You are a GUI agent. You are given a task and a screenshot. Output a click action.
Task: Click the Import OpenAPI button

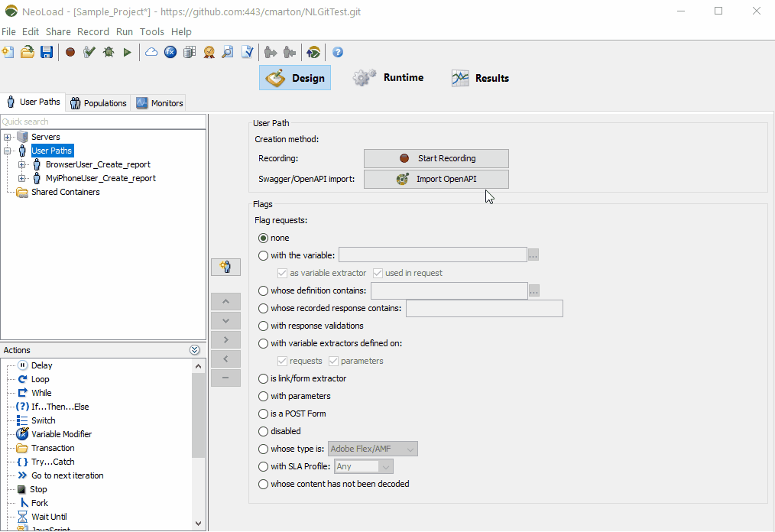point(436,179)
